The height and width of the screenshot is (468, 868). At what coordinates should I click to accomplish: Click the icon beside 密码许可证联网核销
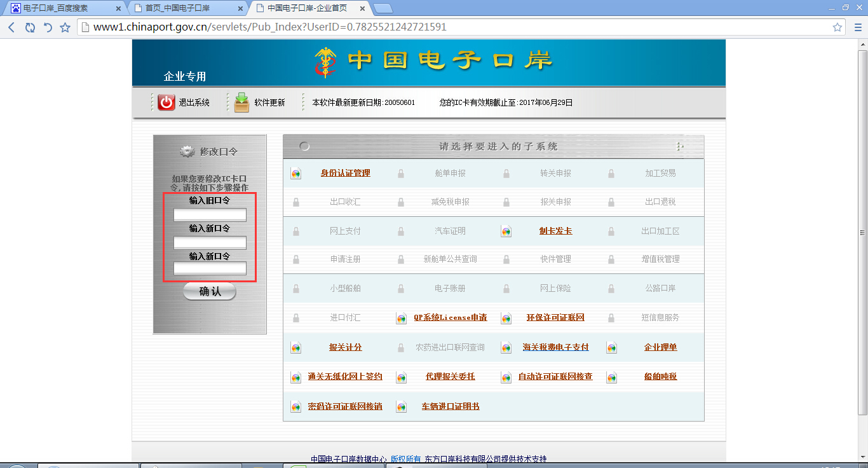point(295,407)
